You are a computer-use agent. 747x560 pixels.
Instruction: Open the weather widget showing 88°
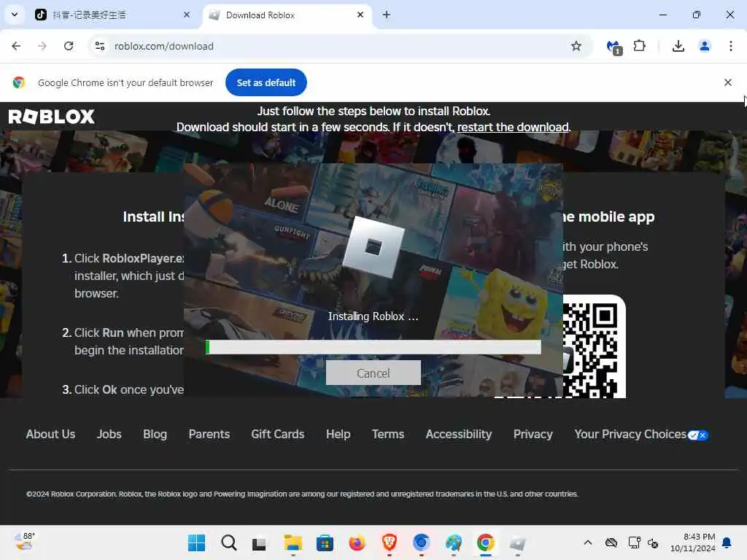point(24,542)
